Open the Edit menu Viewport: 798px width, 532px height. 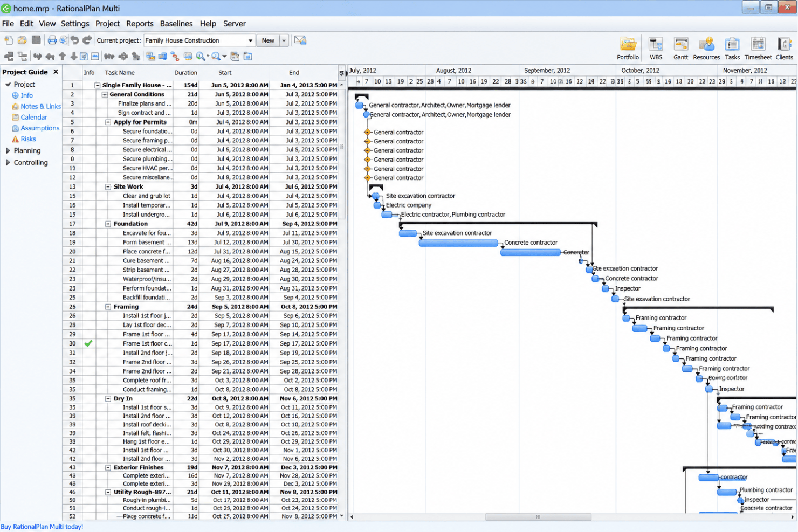[26, 24]
